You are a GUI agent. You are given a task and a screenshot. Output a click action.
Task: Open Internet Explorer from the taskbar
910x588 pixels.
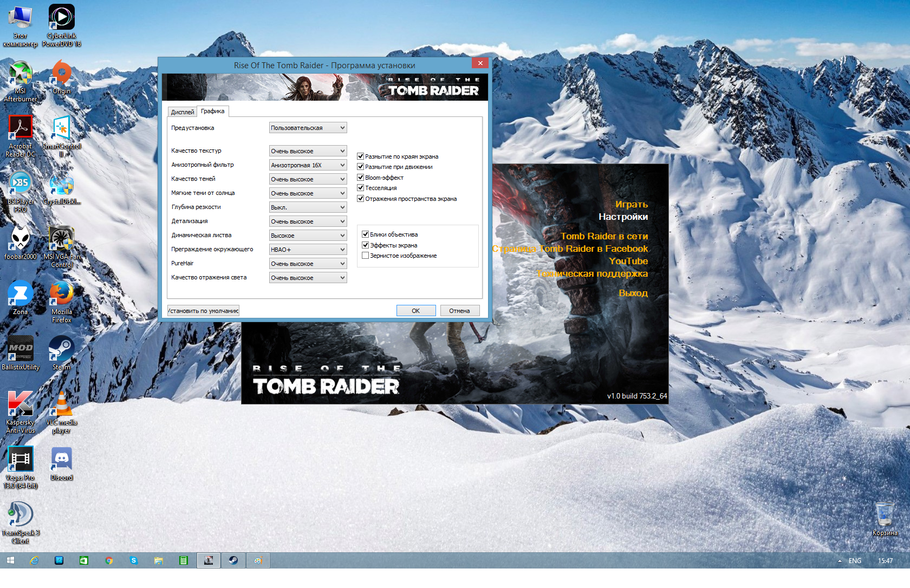point(34,561)
